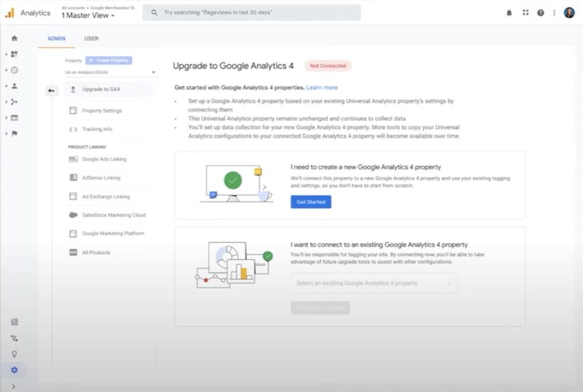The image size is (583, 392).
Task: Expand the Acquisition section arrow
Action: 6,102
